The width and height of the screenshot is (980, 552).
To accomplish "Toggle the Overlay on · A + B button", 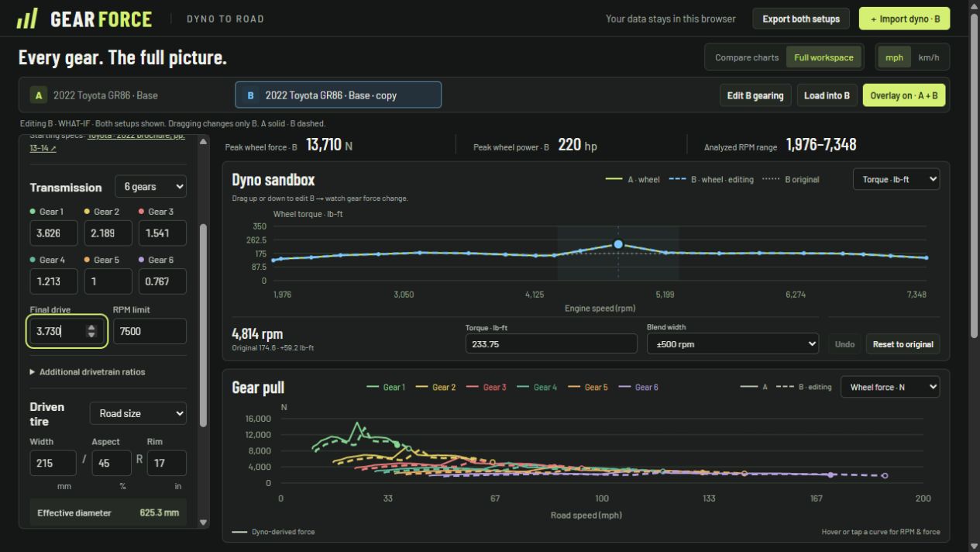I will 904,95.
